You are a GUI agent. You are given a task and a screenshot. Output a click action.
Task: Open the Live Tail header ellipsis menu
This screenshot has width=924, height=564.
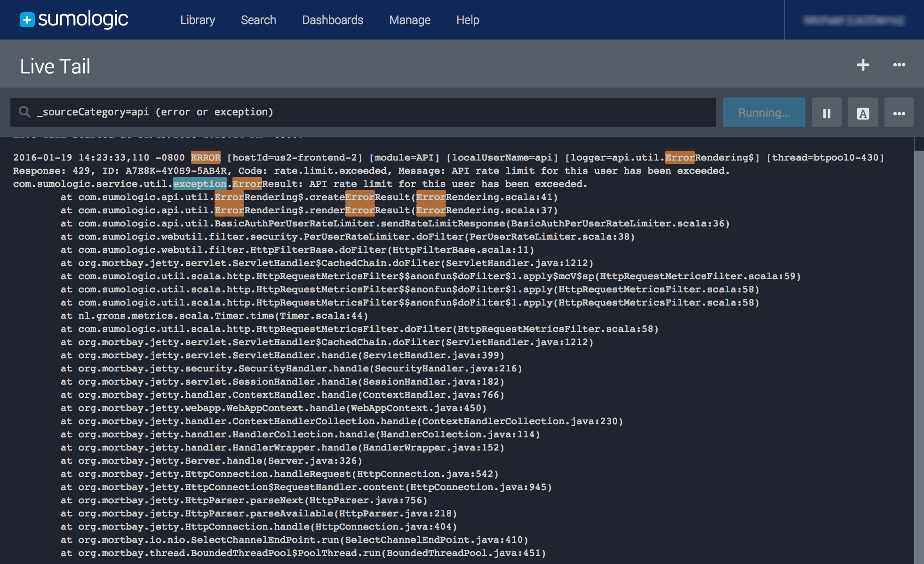click(899, 65)
